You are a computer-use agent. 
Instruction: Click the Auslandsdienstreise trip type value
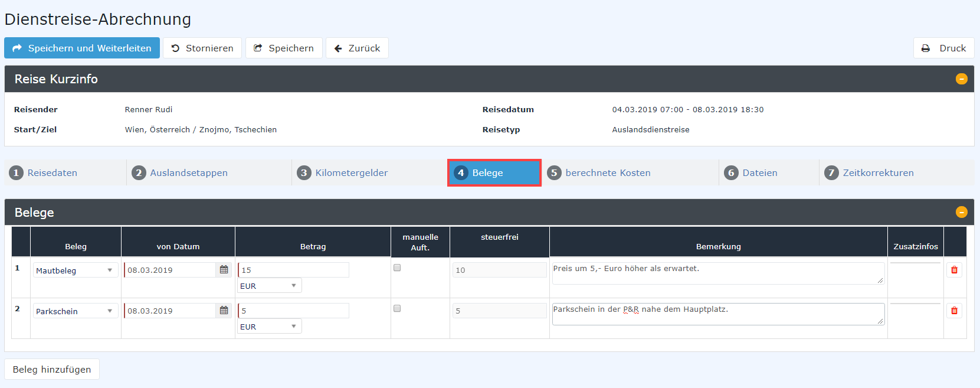[651, 129]
